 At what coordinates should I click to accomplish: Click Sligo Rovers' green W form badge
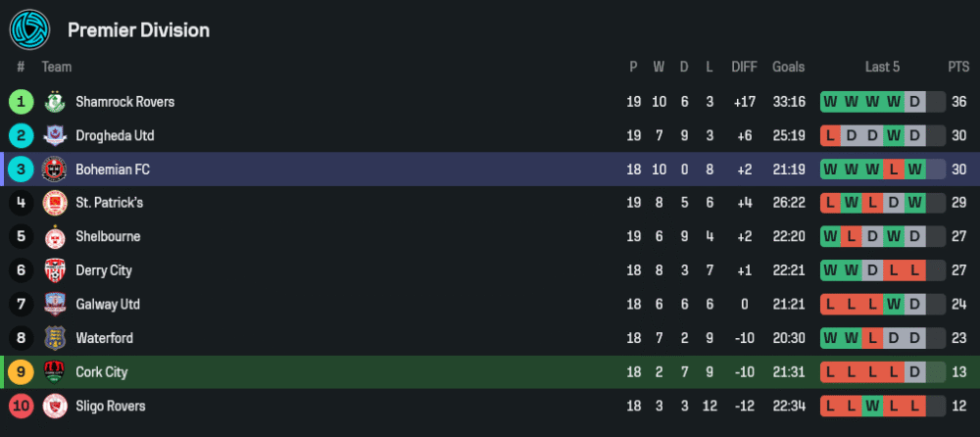tap(872, 406)
